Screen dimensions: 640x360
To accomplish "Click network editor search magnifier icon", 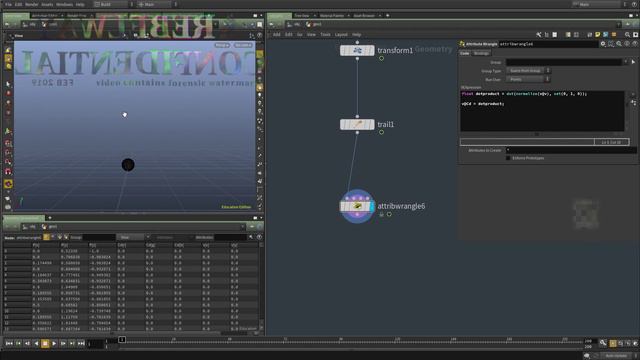I will click(x=627, y=35).
